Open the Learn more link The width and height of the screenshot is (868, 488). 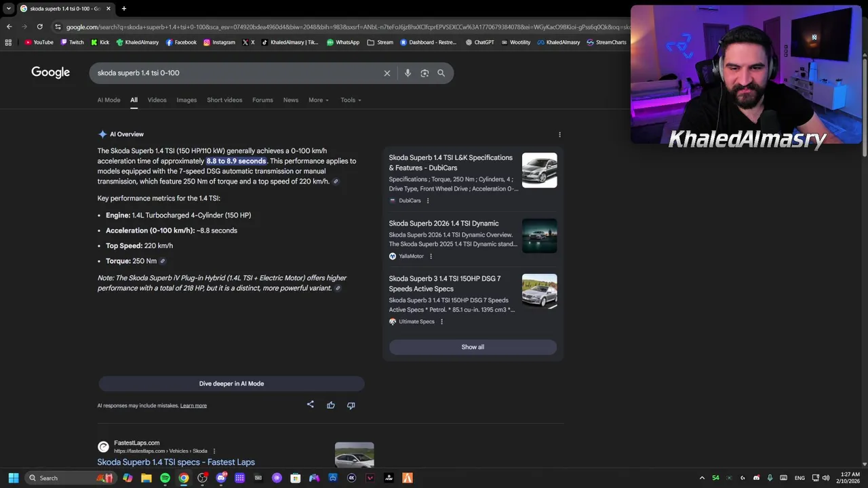193,405
